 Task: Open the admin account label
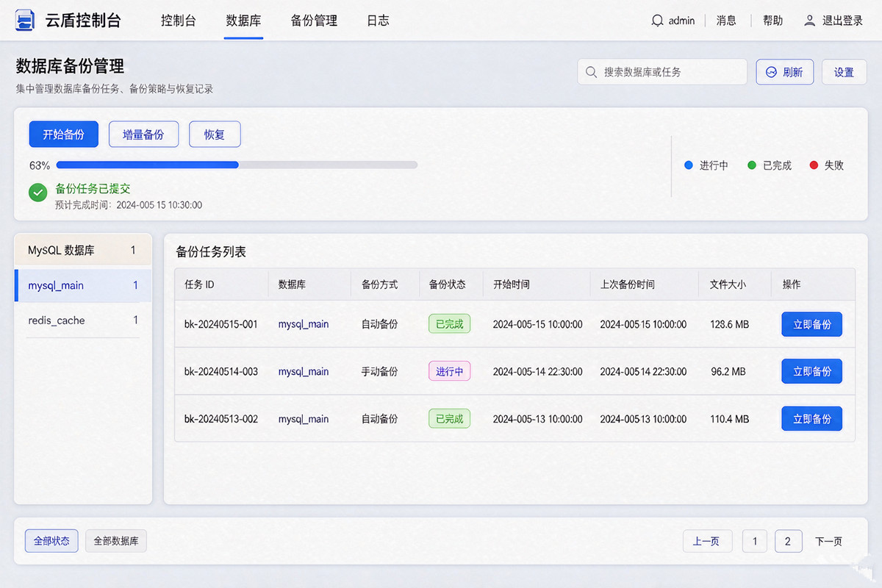(681, 21)
